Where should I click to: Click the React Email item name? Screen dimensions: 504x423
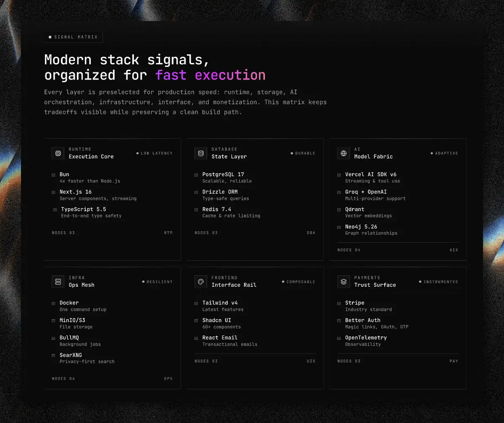click(220, 338)
